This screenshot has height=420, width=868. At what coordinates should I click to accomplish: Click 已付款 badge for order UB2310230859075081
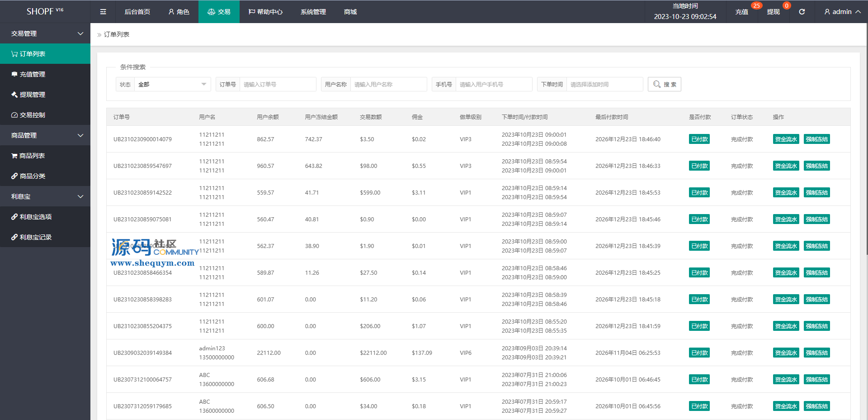[699, 220]
